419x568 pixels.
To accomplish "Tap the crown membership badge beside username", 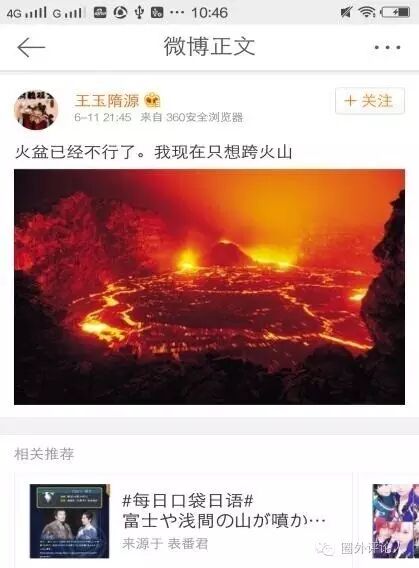I will click(152, 101).
